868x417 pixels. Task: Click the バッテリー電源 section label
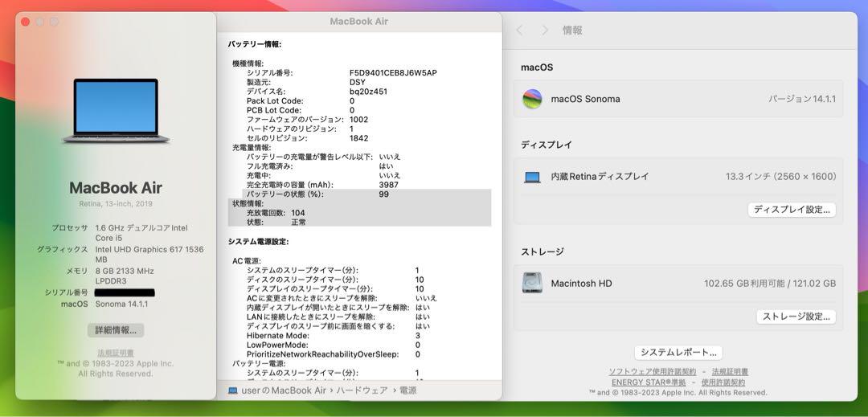pyautogui.click(x=259, y=364)
